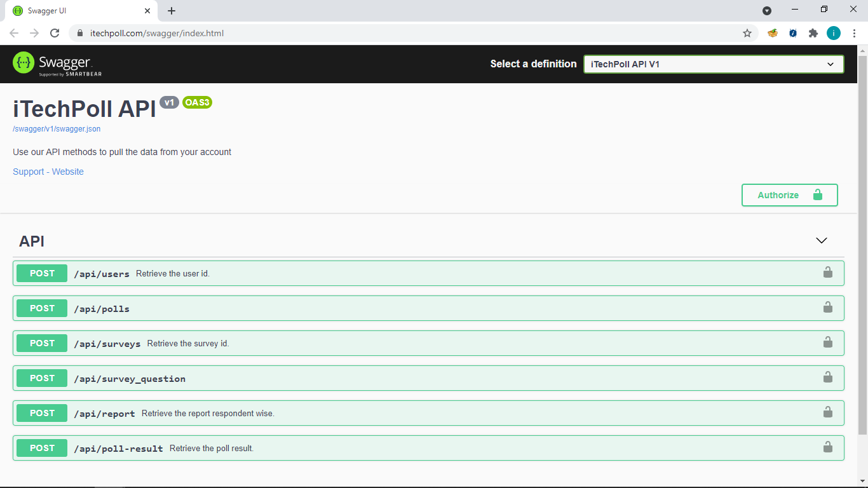The image size is (868, 488).
Task: Click 'Retrieve the survey id.' description
Action: click(x=188, y=344)
